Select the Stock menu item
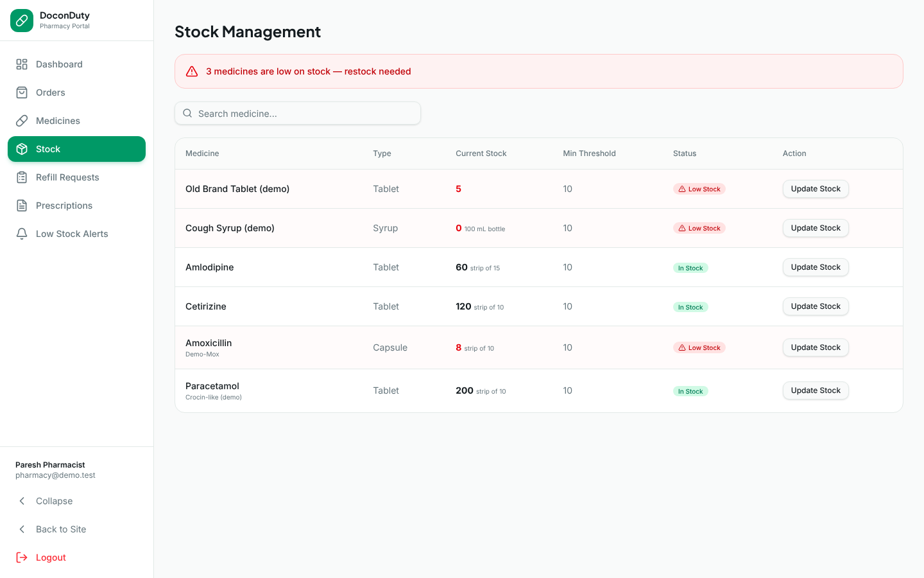Screen dimensions: 924x578 coord(76,149)
